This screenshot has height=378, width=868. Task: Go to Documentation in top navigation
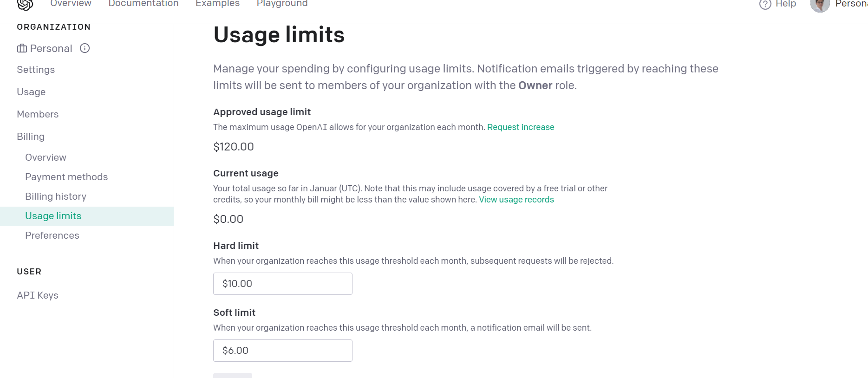pyautogui.click(x=143, y=4)
